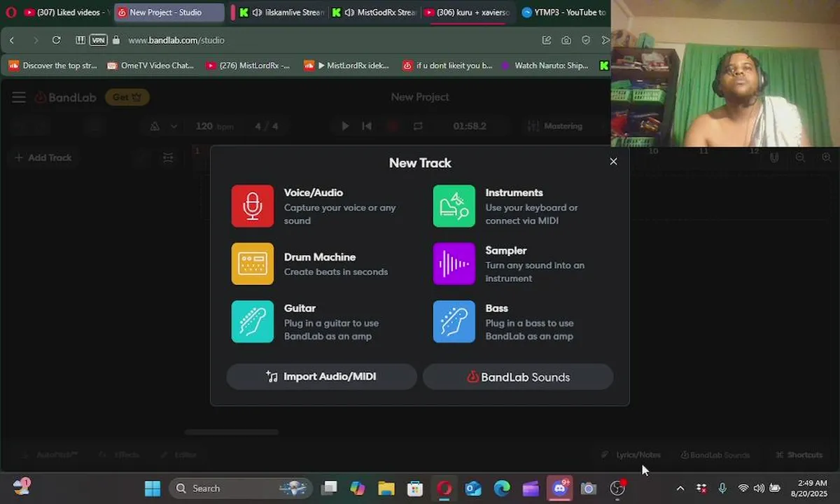Switch to MistGodRx Stream tab
The width and height of the screenshot is (840, 504).
tap(375, 12)
